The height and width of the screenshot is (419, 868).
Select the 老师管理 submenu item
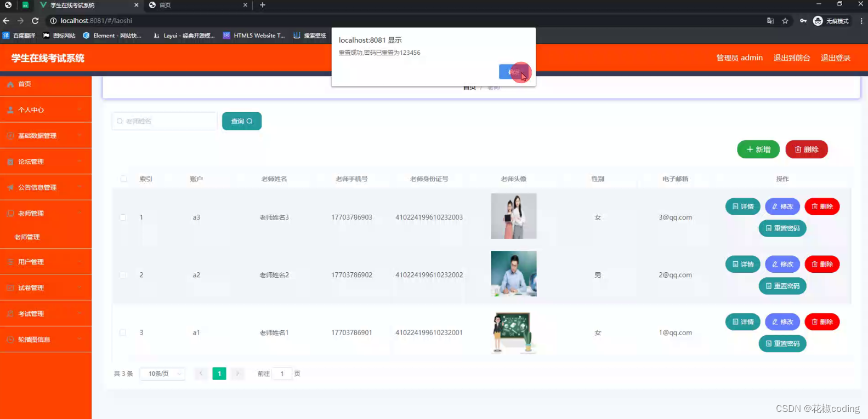46,237
